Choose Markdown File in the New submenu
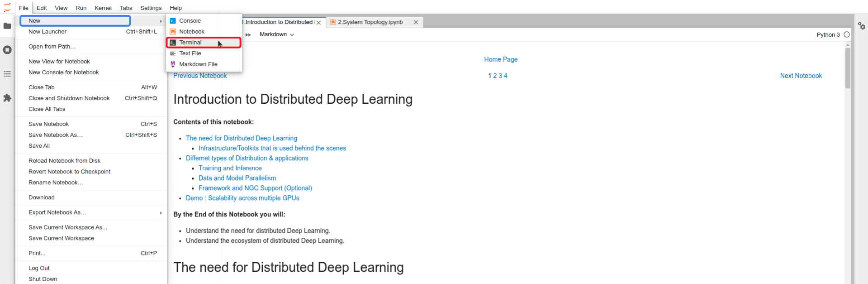Viewport: 868px width, 284px height. tap(198, 64)
